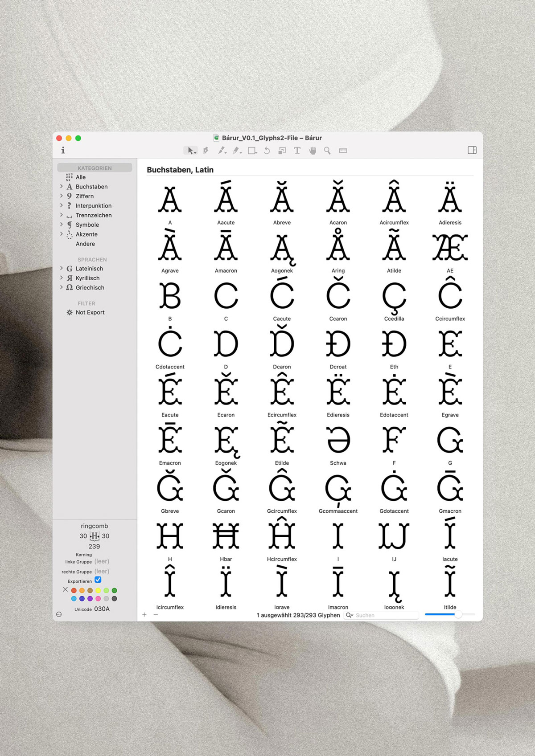Expand the Akzente category
Viewport: 535px width, 756px height.
pyautogui.click(x=62, y=234)
